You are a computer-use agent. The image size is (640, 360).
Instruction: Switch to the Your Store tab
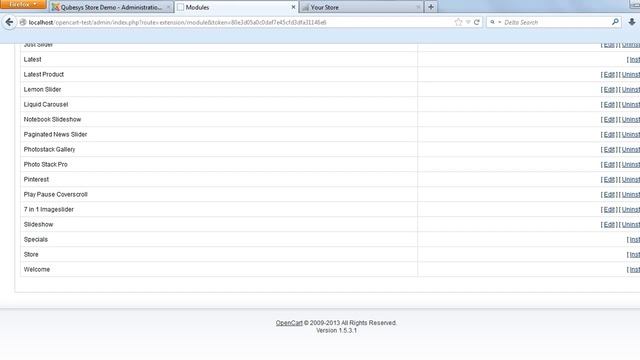[x=361, y=7]
